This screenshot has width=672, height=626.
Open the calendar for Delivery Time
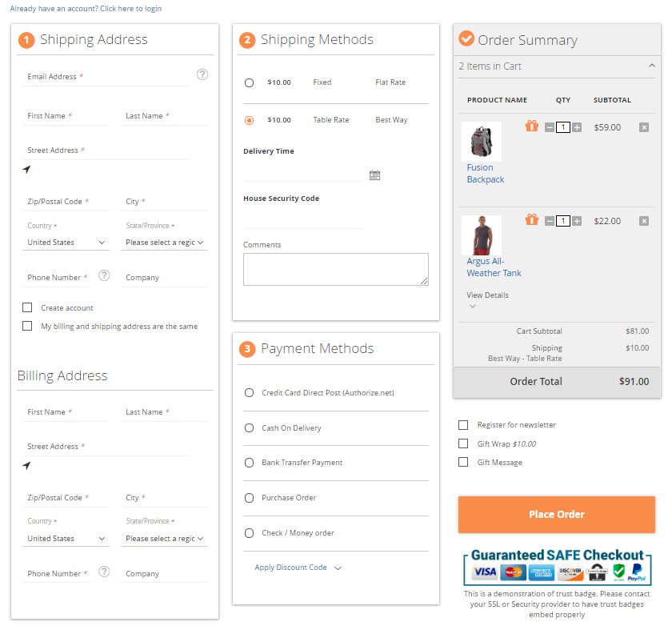[374, 175]
